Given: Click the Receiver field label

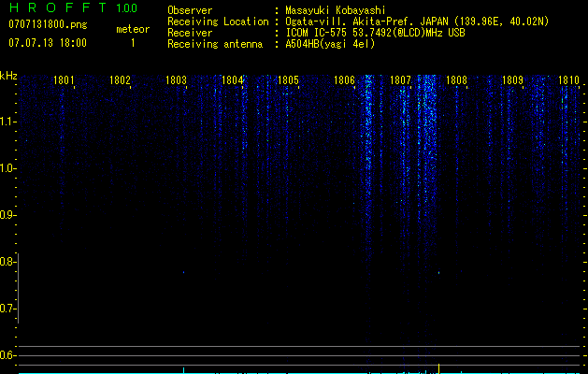Looking at the screenshot, I should [190, 33].
